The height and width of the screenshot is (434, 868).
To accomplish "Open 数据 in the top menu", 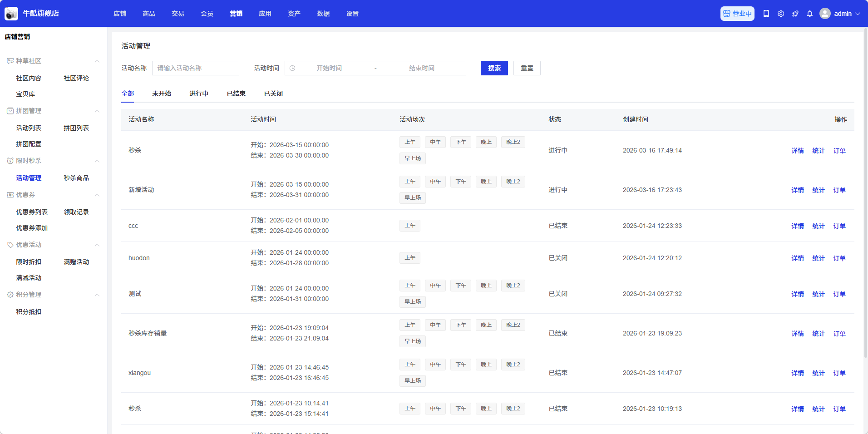I will (x=323, y=14).
